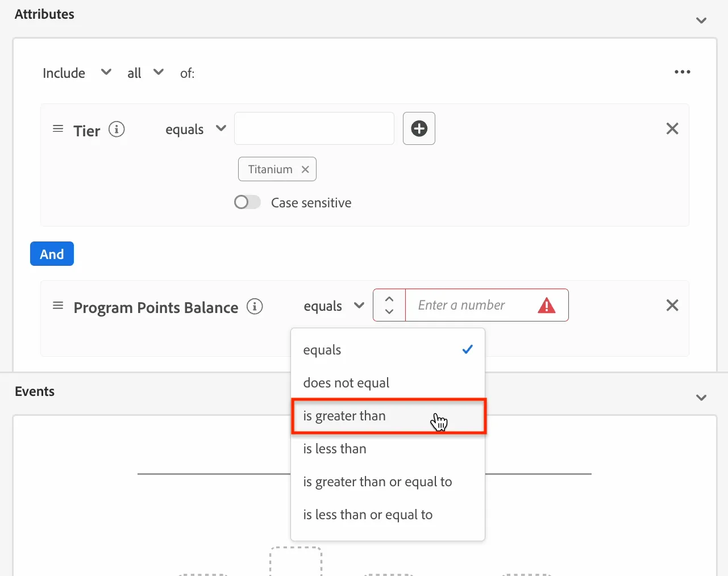This screenshot has width=728, height=576.
Task: Grab the Tier row drag handle
Action: click(58, 129)
